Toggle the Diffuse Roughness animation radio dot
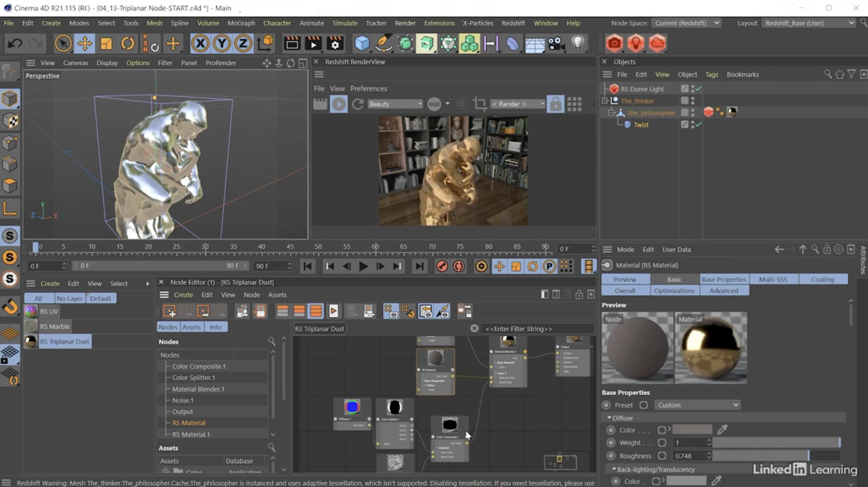This screenshot has width=868, height=487. [x=611, y=456]
